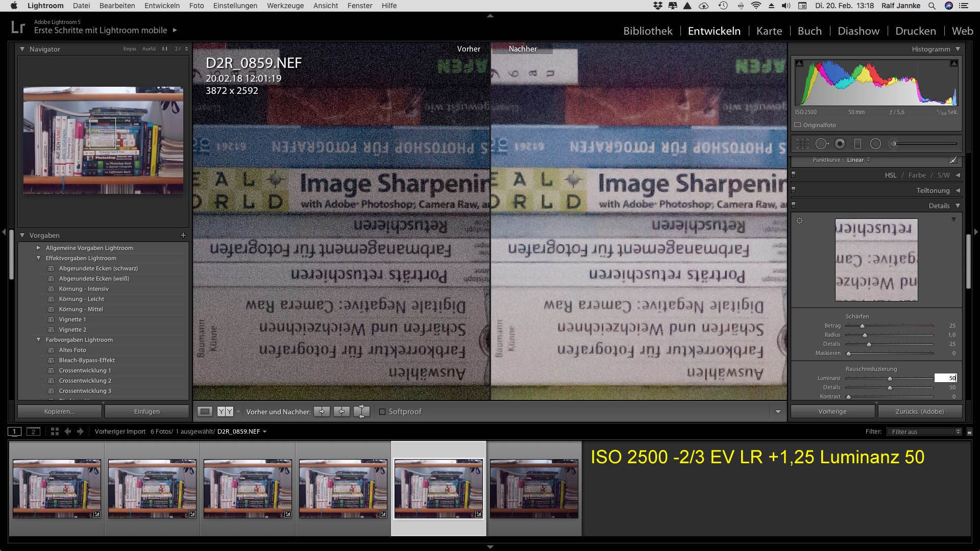The image size is (980, 551).
Task: Switch to Grid view icon
Action: click(55, 432)
